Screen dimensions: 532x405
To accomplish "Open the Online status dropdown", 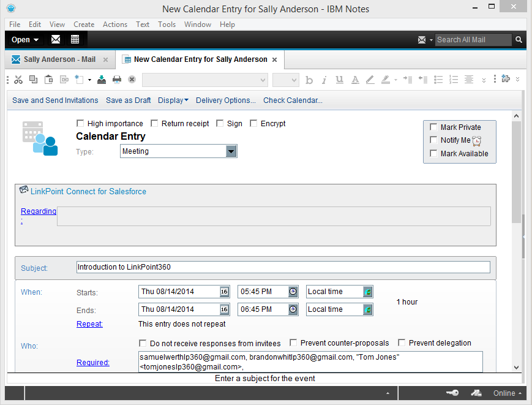I will pos(508,393).
